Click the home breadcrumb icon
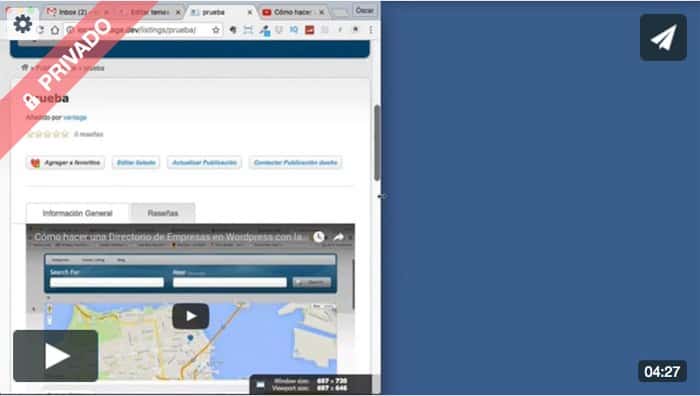 pyautogui.click(x=25, y=68)
